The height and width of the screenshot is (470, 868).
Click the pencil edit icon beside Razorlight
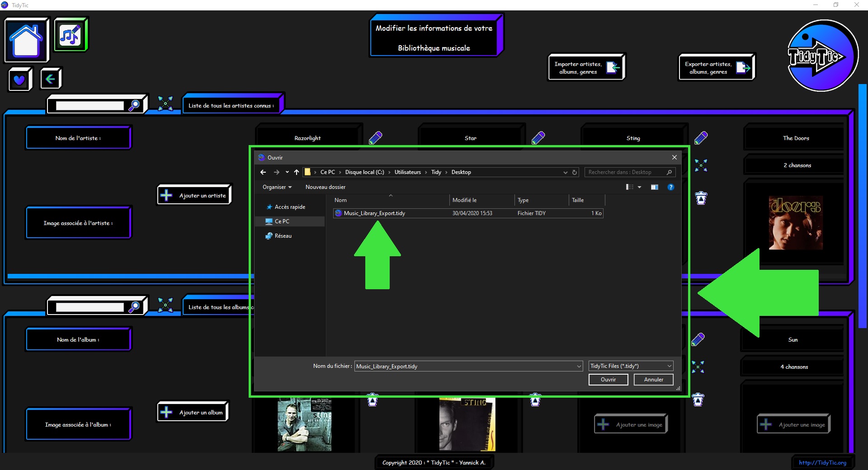(x=375, y=138)
